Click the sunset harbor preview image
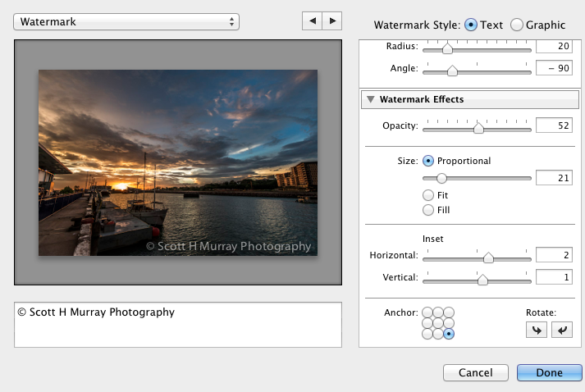 coord(177,162)
